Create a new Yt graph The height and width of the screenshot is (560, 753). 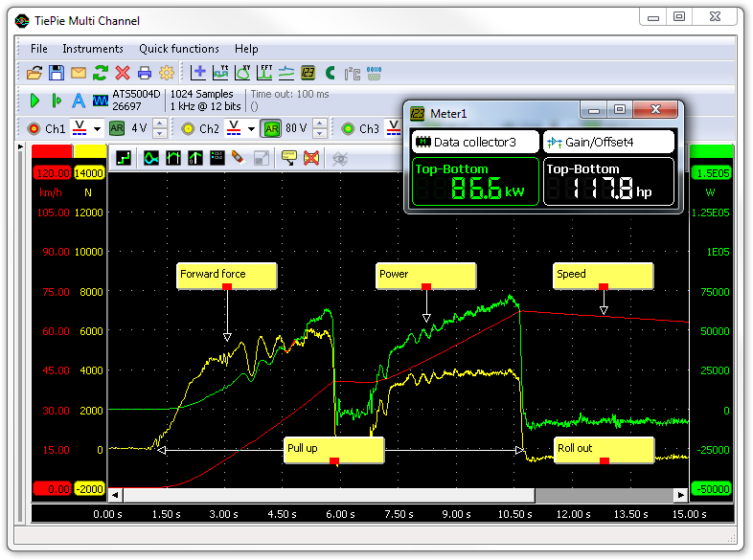coord(221,73)
